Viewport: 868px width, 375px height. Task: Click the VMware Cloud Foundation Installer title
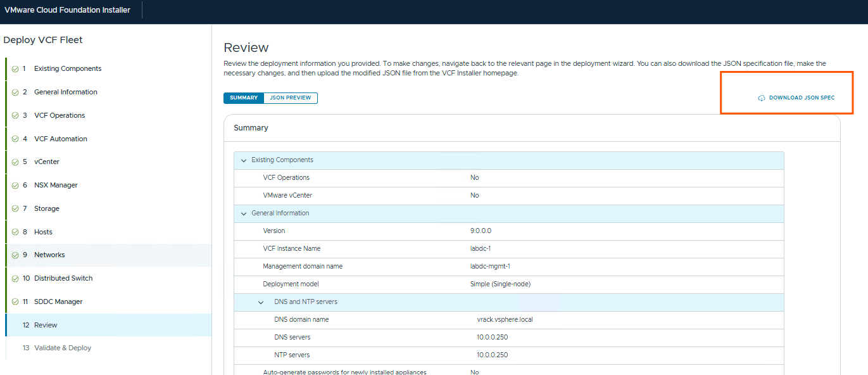67,10
